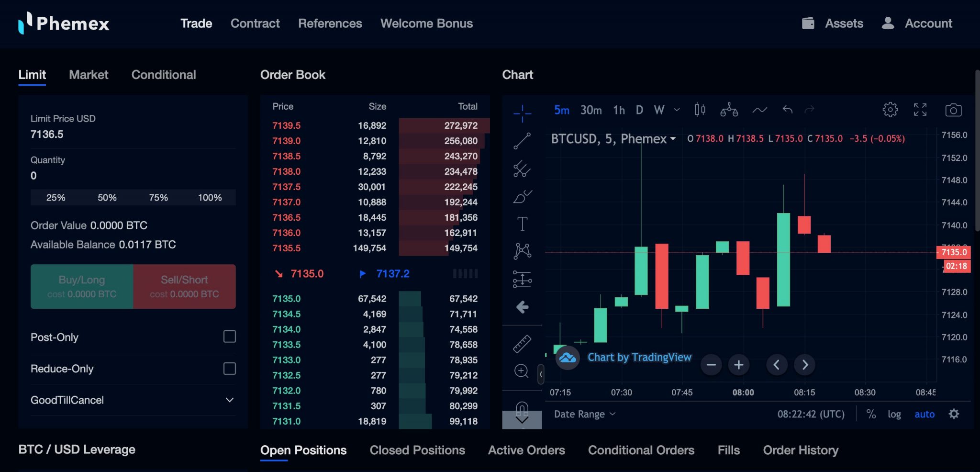Open chart settings via the gear icon

click(x=890, y=110)
